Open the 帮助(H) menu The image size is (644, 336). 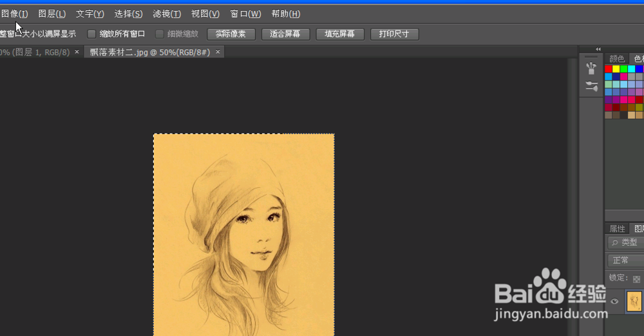[x=286, y=14]
